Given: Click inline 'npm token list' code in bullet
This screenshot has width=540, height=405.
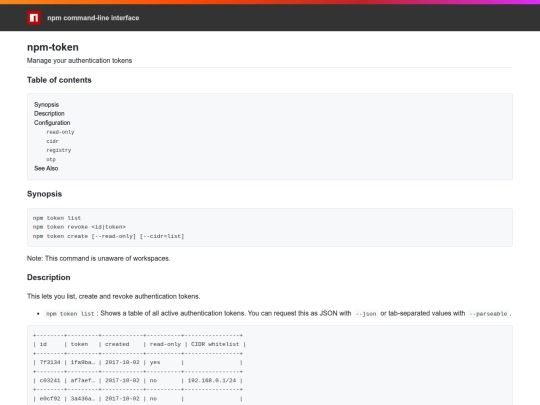Looking at the screenshot, I should (x=70, y=314).
